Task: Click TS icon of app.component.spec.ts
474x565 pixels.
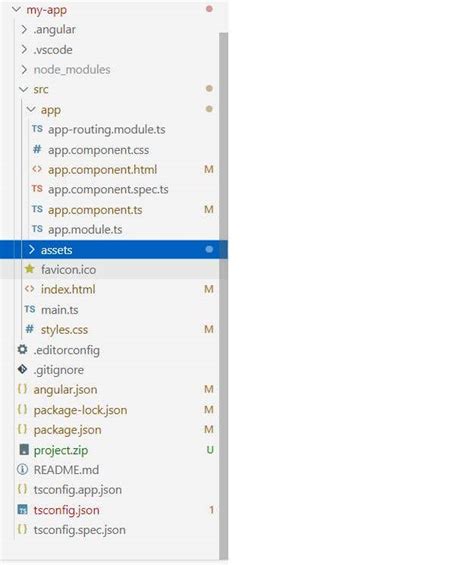Action: 37,189
